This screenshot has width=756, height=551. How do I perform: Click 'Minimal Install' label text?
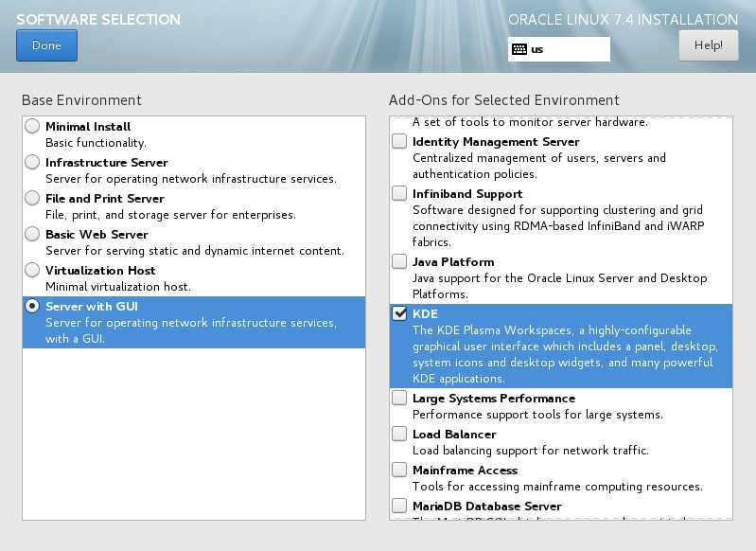pyautogui.click(x=88, y=127)
